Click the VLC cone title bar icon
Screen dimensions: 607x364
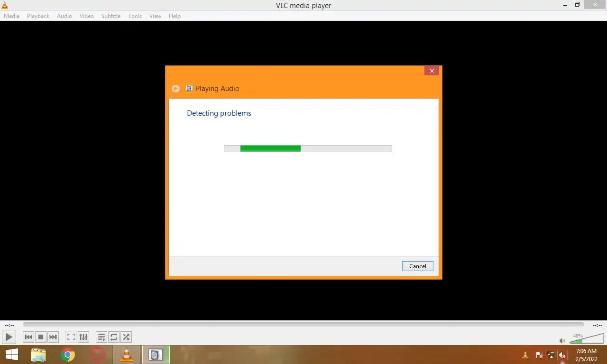5,5
